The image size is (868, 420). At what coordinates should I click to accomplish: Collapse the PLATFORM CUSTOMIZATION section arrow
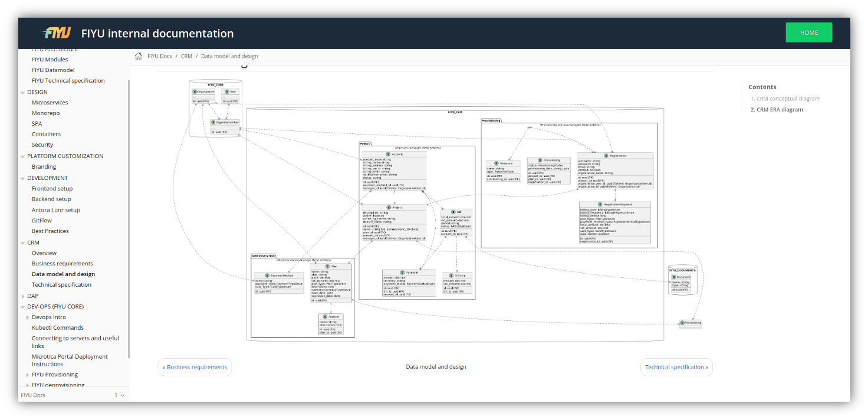click(x=23, y=156)
